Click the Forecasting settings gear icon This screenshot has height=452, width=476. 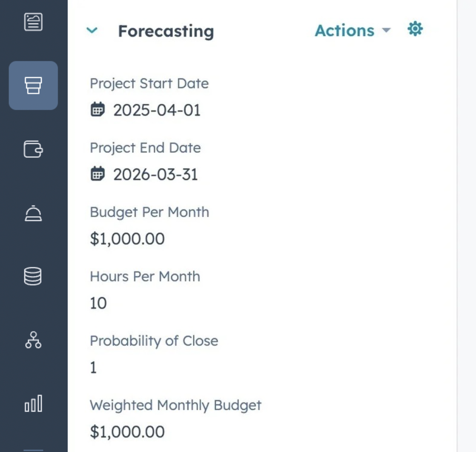click(415, 29)
